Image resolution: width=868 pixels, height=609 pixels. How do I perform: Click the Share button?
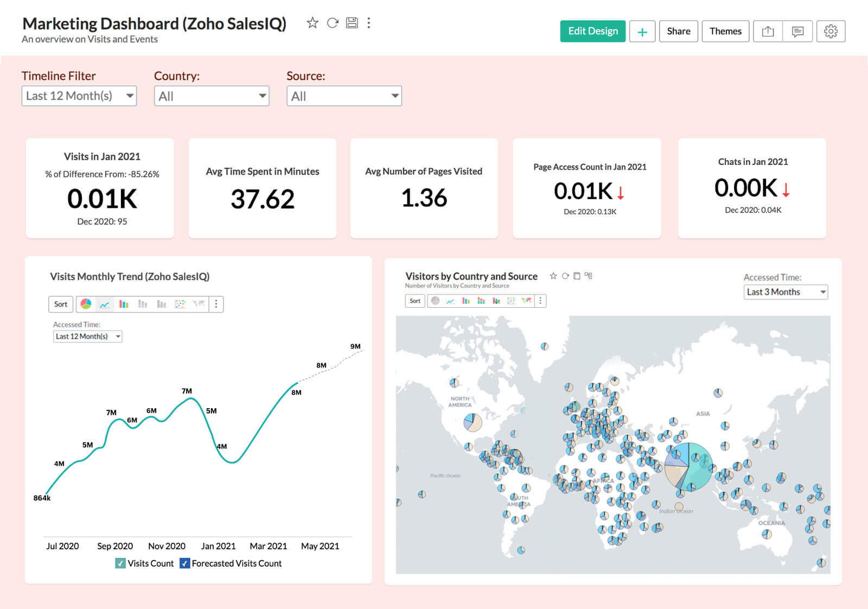coord(679,31)
